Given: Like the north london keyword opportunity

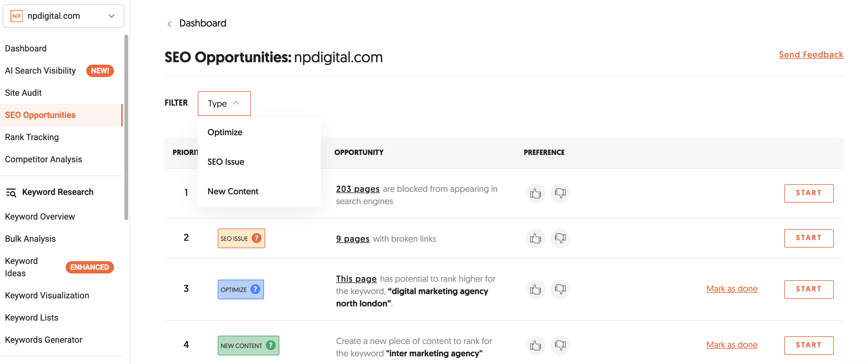Looking at the screenshot, I should click(x=535, y=289).
